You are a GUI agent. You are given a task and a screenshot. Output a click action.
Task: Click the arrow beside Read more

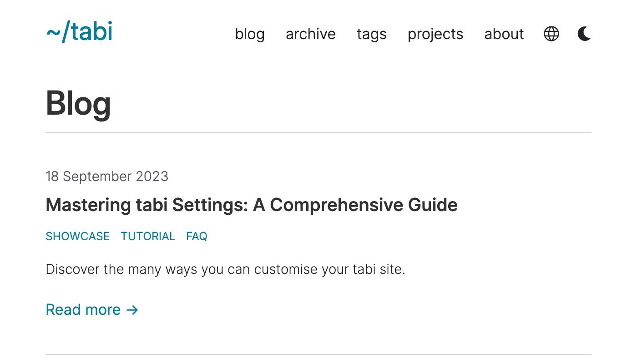132,310
